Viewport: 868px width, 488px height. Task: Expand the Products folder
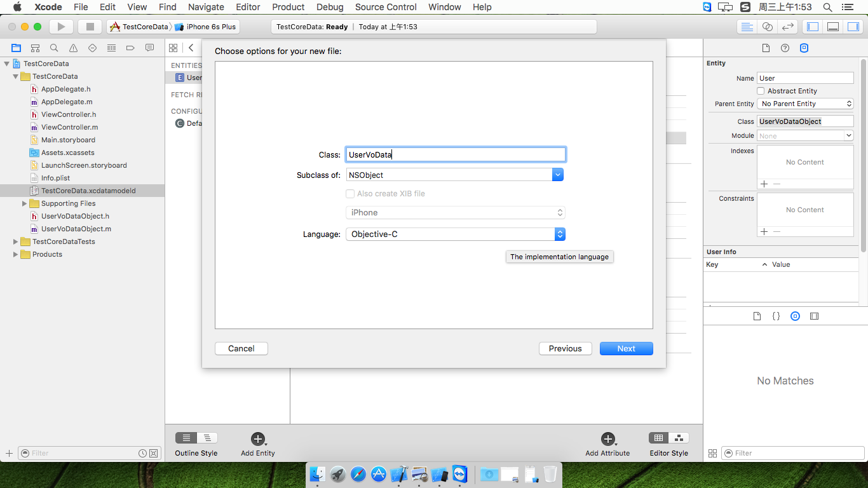pyautogui.click(x=15, y=254)
